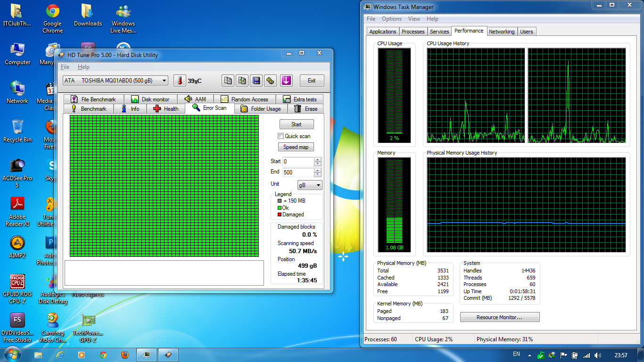The image size is (644, 362).
Task: Click the copy text to clipboard icon
Action: [228, 81]
